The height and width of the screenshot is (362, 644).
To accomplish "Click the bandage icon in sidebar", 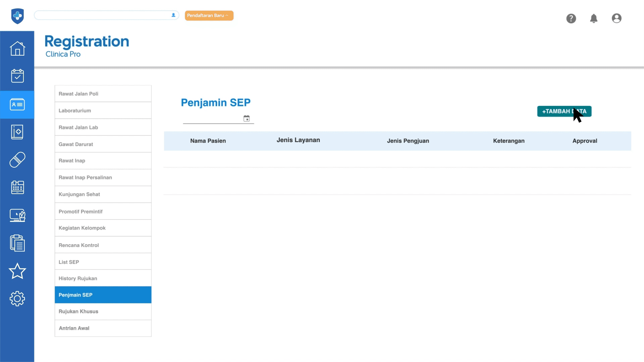I will point(17,160).
